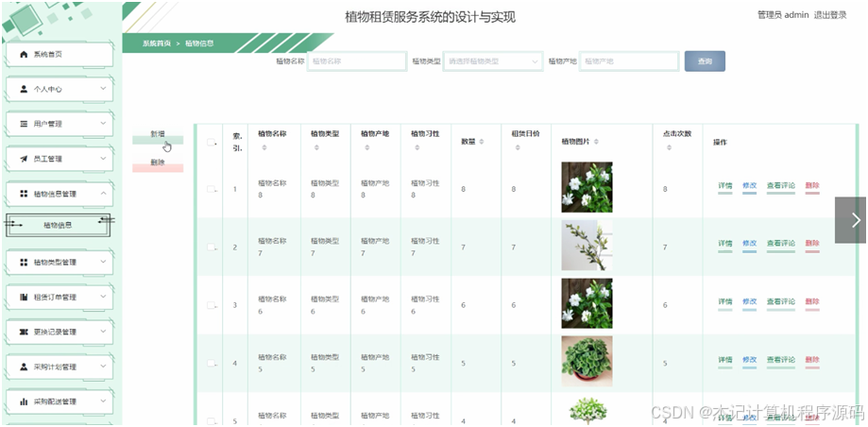Open the plant thumbnail in row 2

tap(587, 246)
